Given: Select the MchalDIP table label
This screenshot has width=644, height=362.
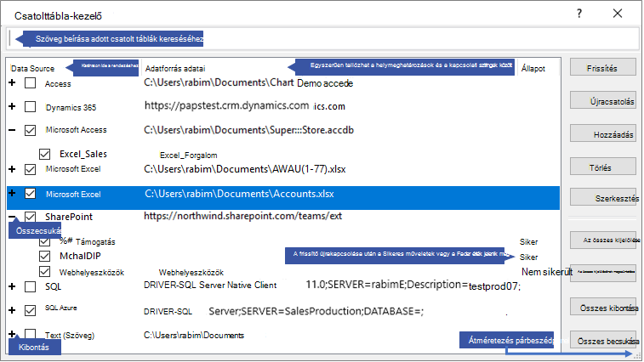Looking at the screenshot, I should point(80,256).
